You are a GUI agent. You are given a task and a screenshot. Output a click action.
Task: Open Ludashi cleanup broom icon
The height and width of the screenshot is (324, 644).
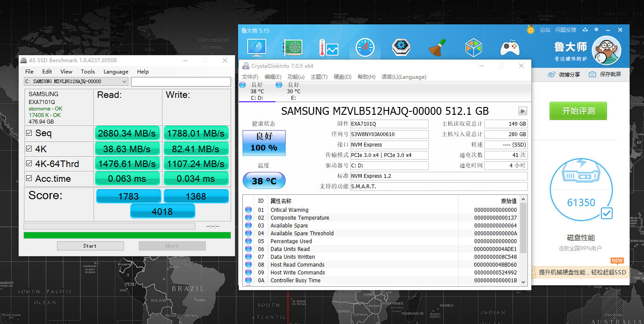437,47
